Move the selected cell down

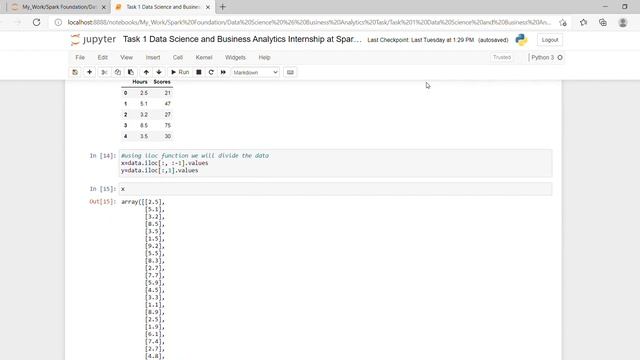click(159, 72)
